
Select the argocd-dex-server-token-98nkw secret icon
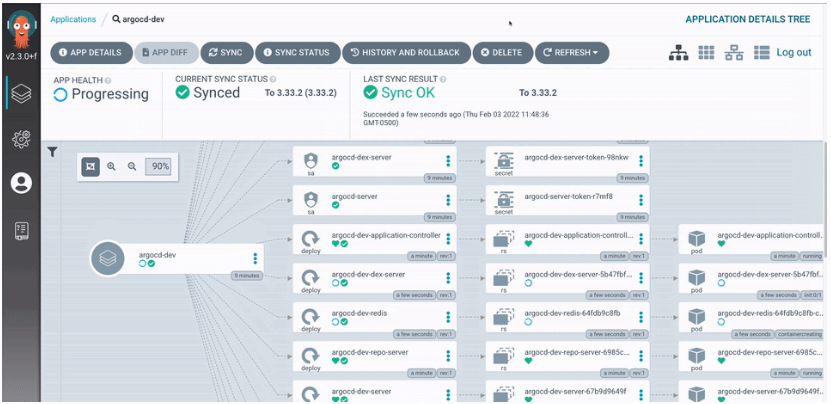tap(503, 160)
